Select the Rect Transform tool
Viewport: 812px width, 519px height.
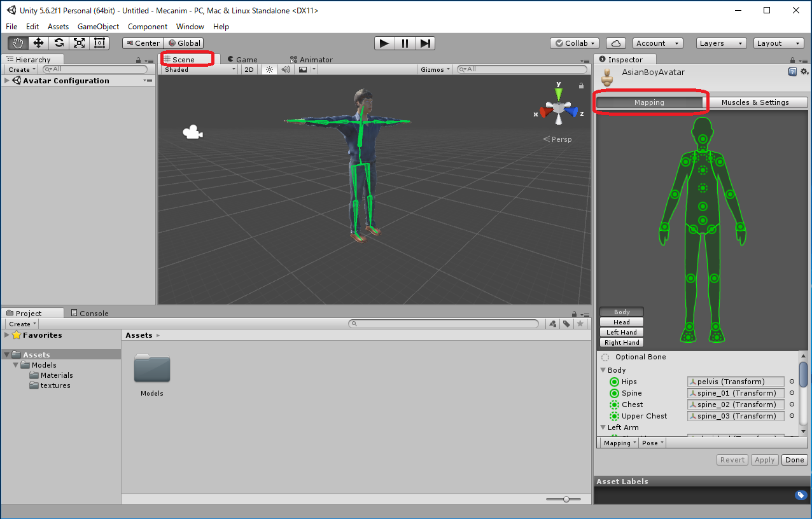[x=99, y=43]
